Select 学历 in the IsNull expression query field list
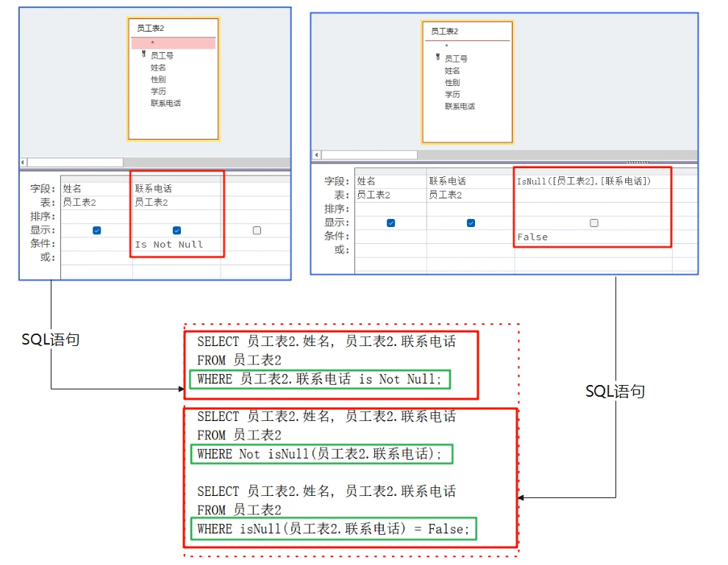Viewport: 728px width, 565px height. (x=452, y=94)
